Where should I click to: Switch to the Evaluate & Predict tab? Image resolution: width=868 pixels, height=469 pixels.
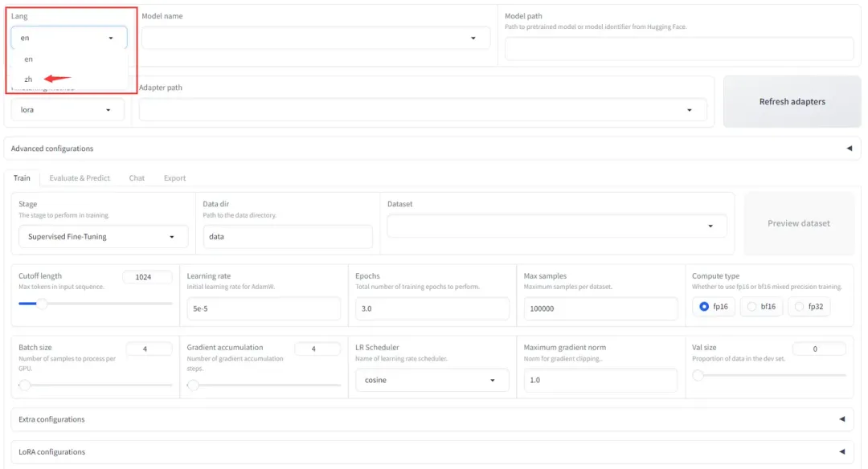pyautogui.click(x=80, y=177)
